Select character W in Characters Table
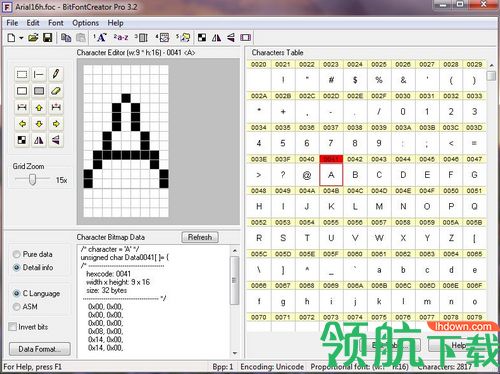The width and height of the screenshot is (500, 374). [379, 238]
